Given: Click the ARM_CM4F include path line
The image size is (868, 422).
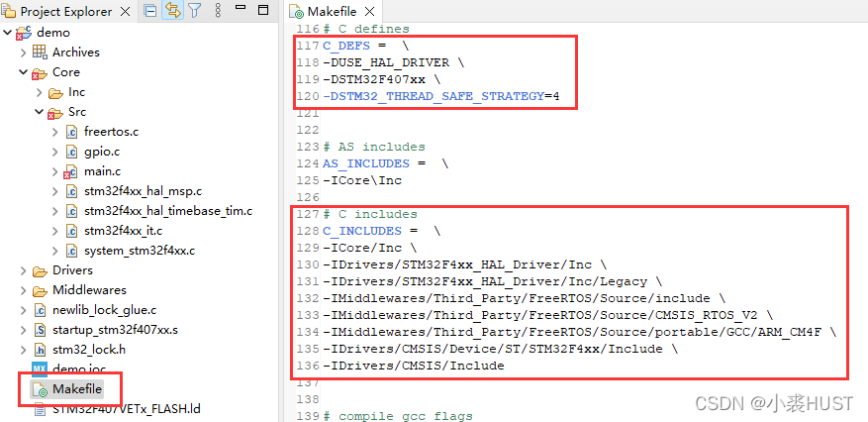Looking at the screenshot, I should click(x=580, y=332).
